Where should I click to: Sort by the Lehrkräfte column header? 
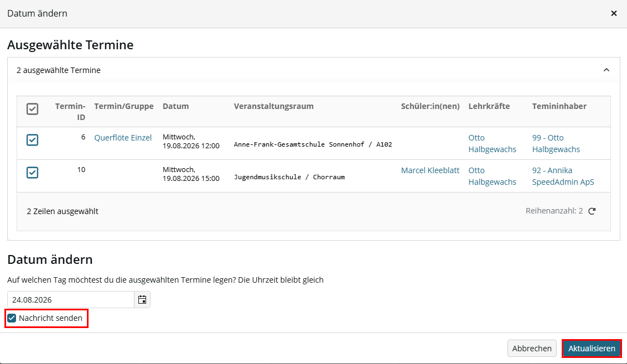(489, 106)
